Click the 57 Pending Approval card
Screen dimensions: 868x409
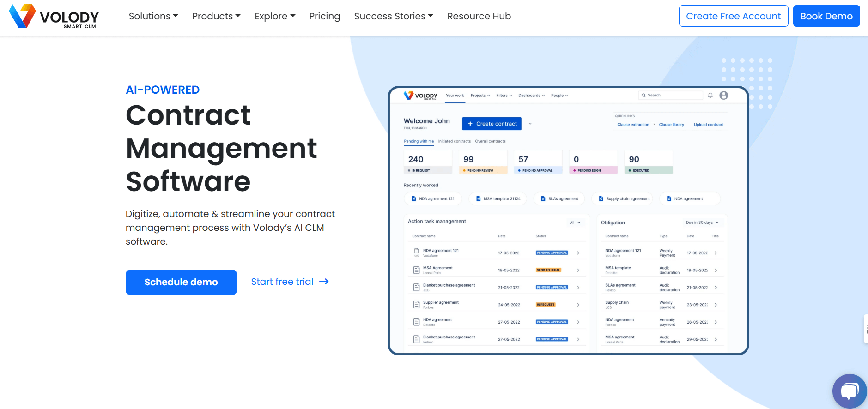click(538, 162)
